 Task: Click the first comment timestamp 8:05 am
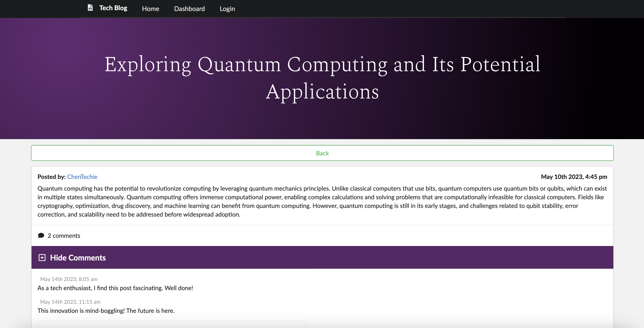(69, 279)
